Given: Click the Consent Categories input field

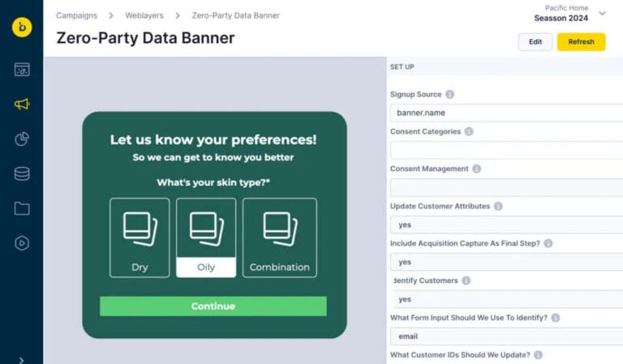Looking at the screenshot, I should (506, 150).
